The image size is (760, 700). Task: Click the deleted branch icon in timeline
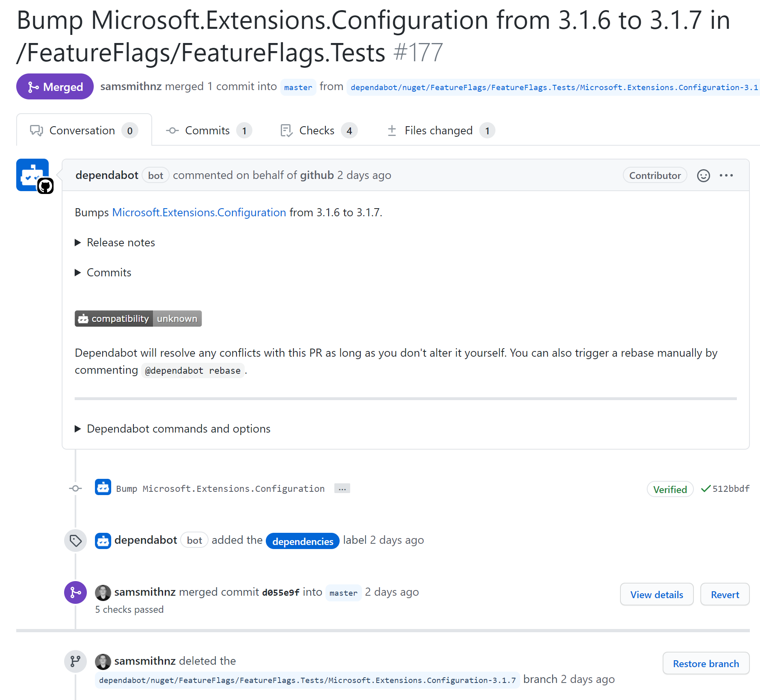coord(75,661)
